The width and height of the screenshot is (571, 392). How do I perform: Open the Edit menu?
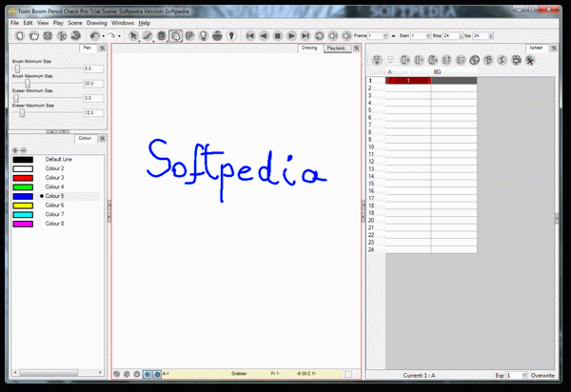pyautogui.click(x=28, y=23)
